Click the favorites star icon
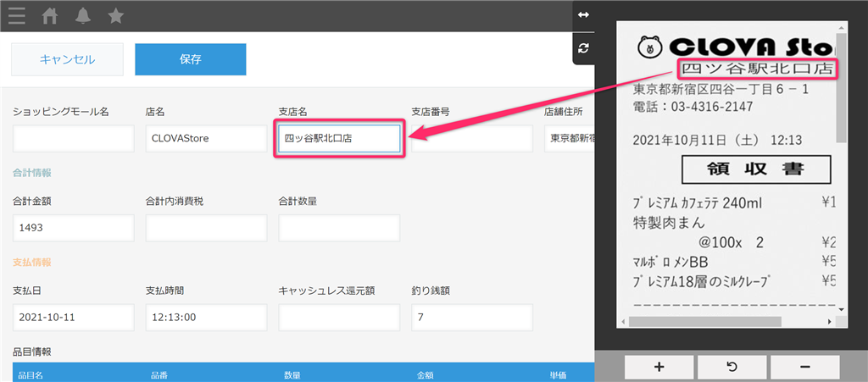Screen dimensions: 868x382 (115, 16)
